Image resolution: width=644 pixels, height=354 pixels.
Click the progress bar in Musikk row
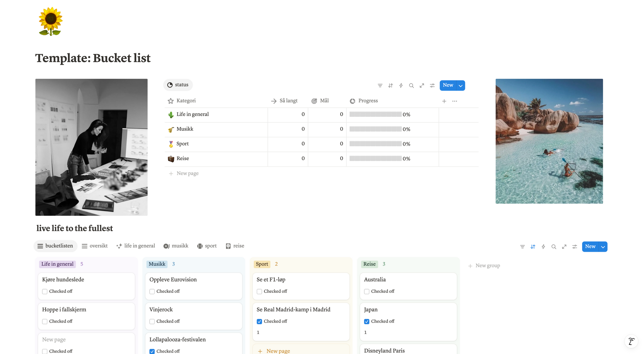tap(375, 129)
